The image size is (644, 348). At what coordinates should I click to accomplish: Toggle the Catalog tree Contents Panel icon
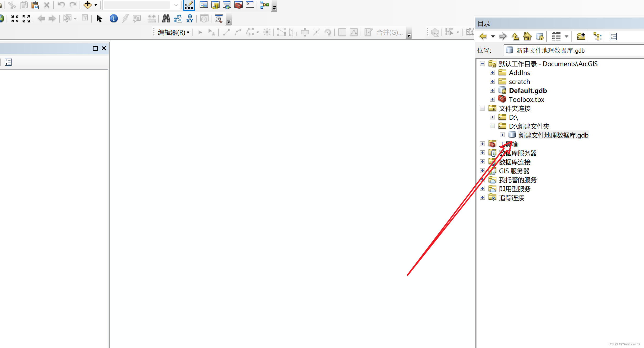coord(598,36)
